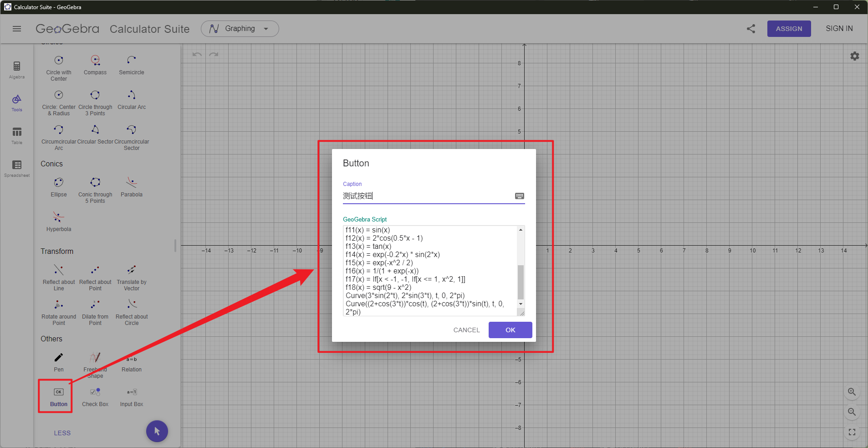Select the Freehand Shape tool

(x=95, y=365)
